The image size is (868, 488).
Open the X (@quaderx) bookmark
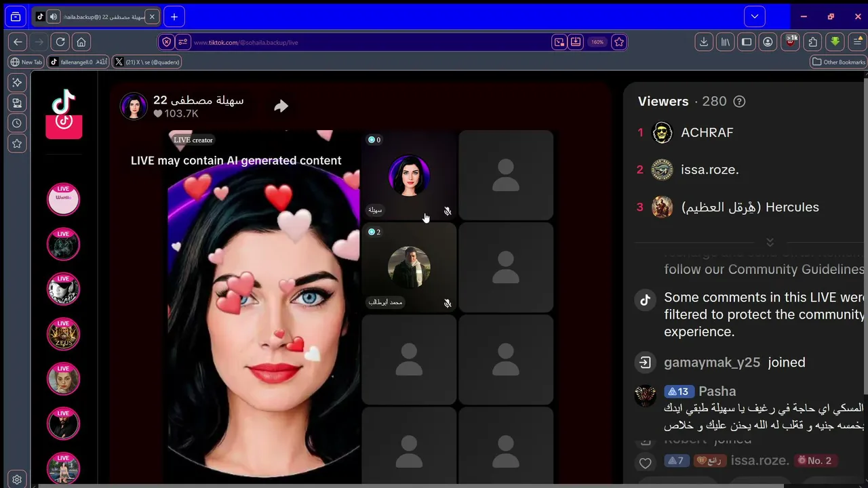click(x=147, y=62)
